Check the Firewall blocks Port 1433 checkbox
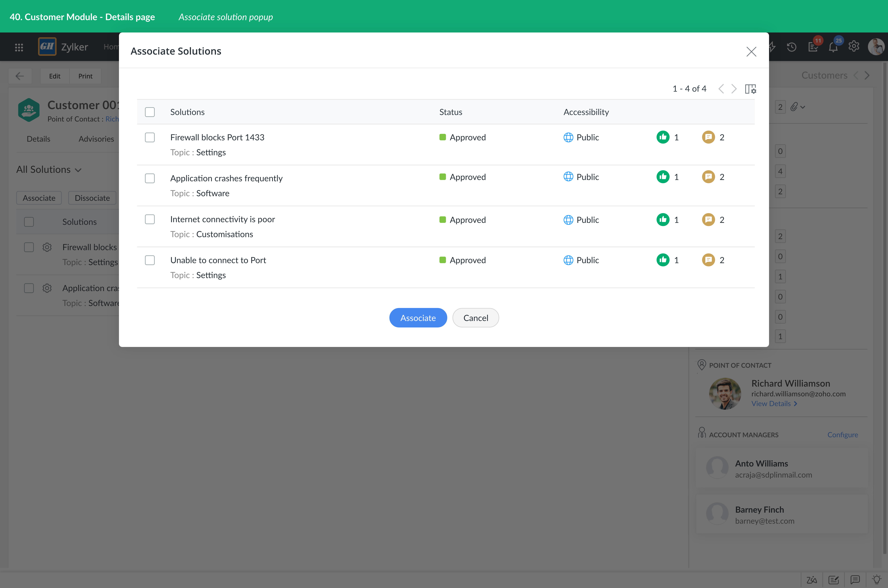The image size is (888, 588). (x=150, y=137)
